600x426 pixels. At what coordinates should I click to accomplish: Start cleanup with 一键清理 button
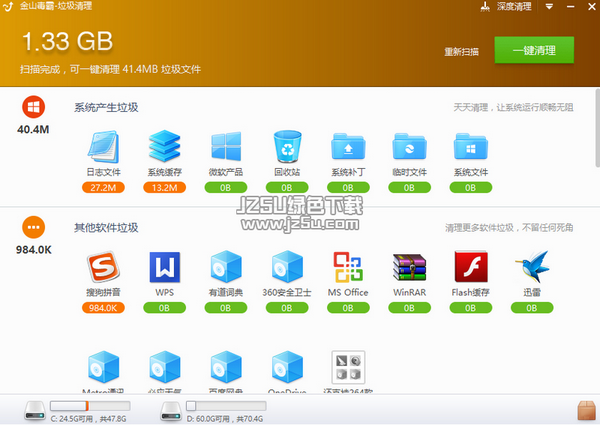coord(534,50)
